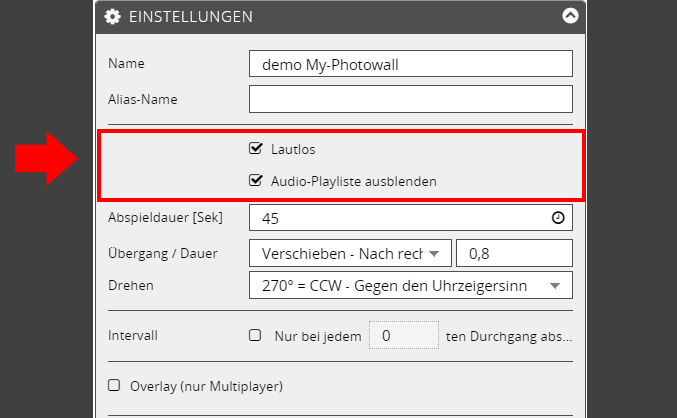This screenshot has height=418, width=677.
Task: Click the transition duration field 0,8
Action: click(x=514, y=254)
